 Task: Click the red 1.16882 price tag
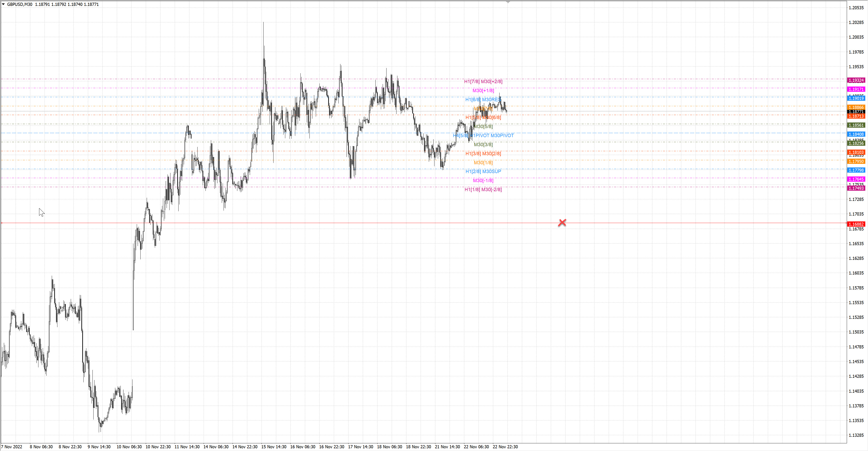[x=856, y=224]
